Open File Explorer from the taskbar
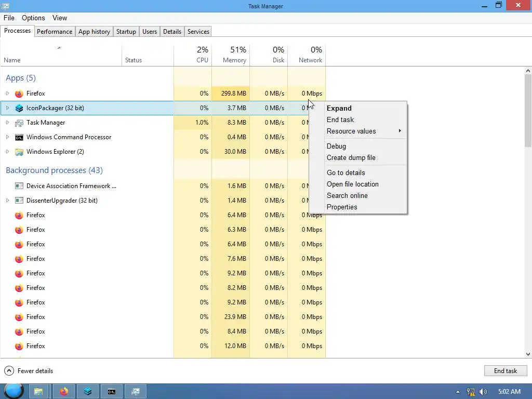Image resolution: width=532 pixels, height=399 pixels. pos(38,392)
